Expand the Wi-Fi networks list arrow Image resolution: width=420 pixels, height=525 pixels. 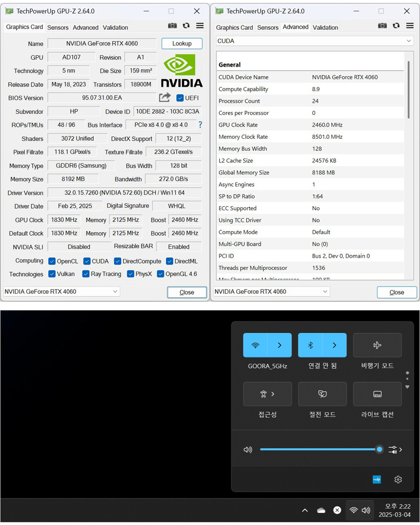tap(279, 345)
